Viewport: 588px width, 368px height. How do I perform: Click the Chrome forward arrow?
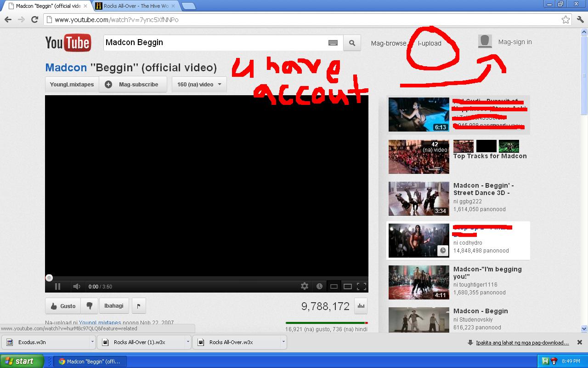(x=21, y=19)
